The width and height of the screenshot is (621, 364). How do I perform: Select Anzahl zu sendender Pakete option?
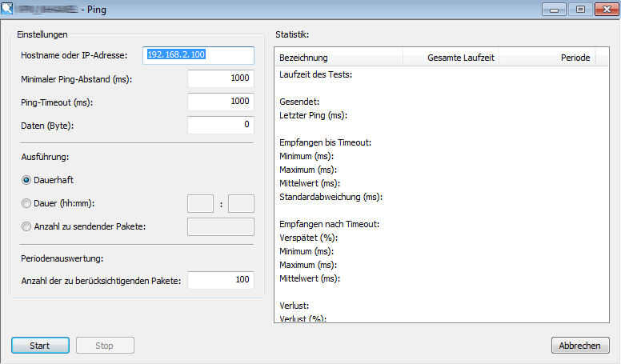[26, 226]
